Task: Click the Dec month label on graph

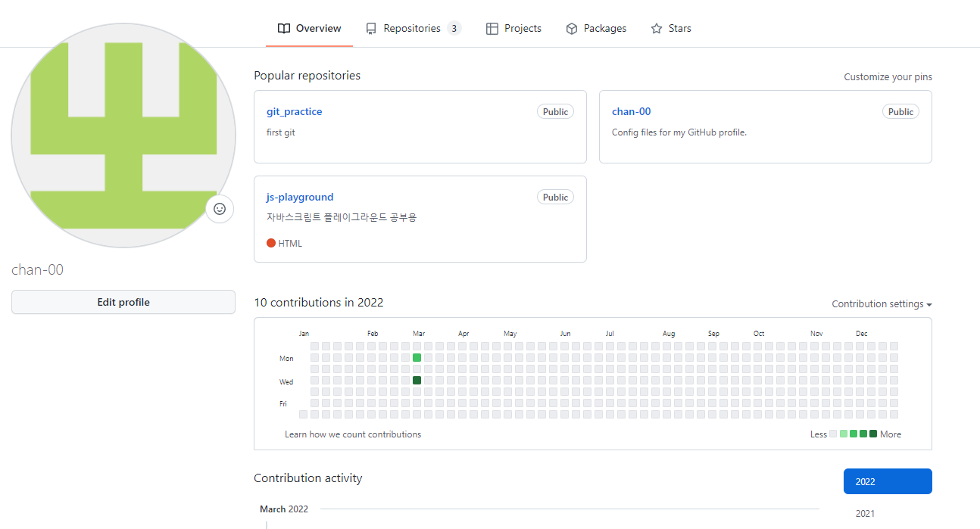Action: (862, 334)
